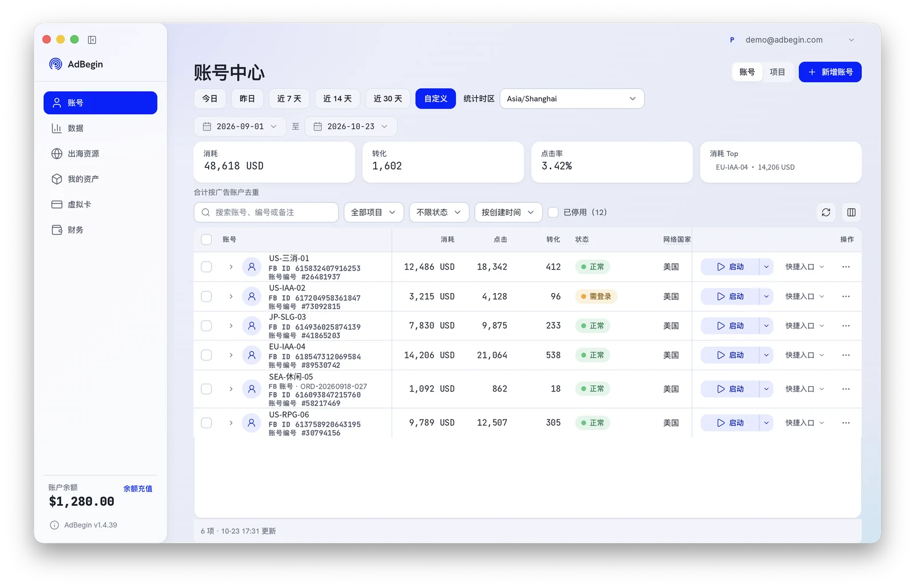
Task: Toggle the sidebar collapse icon
Action: coord(92,39)
